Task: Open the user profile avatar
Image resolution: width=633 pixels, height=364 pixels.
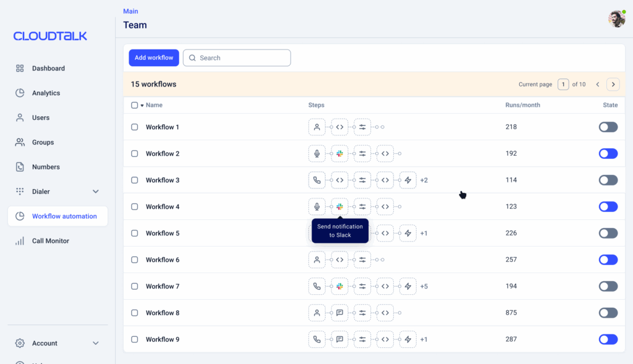Action: coord(616,19)
